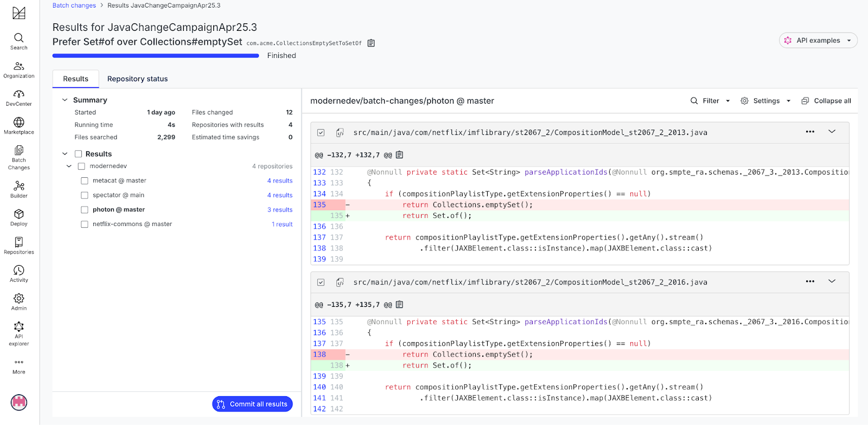Check the spectator @ main checkbox
This screenshot has height=425, width=868.
coord(85,195)
